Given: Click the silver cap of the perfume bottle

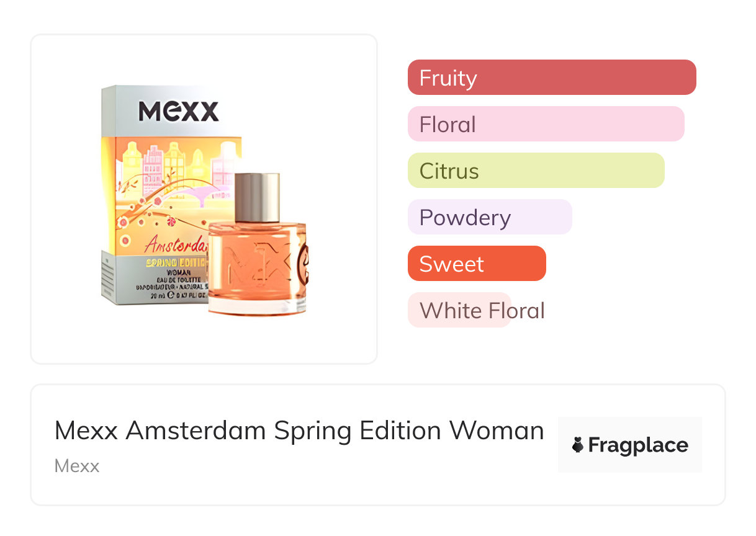Looking at the screenshot, I should (257, 197).
